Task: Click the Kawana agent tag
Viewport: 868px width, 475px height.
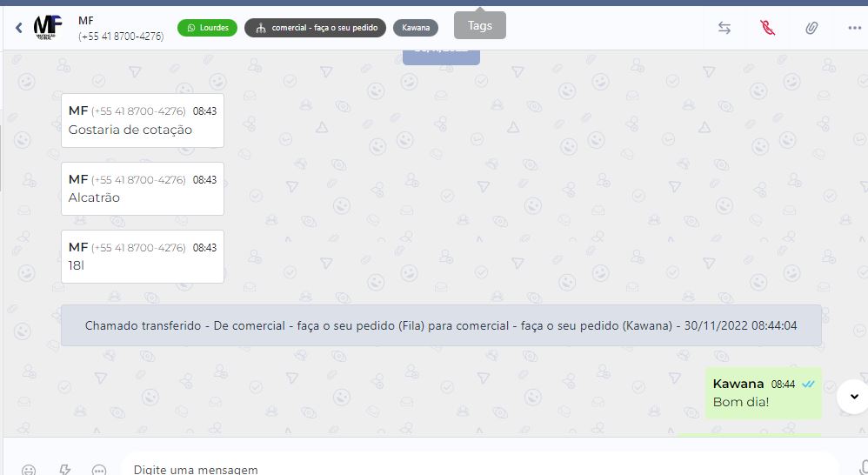Action: click(x=416, y=28)
